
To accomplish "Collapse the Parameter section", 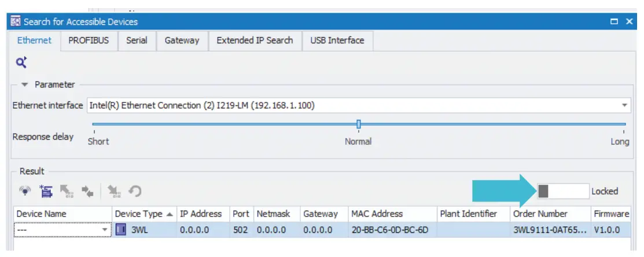I will click(25, 85).
